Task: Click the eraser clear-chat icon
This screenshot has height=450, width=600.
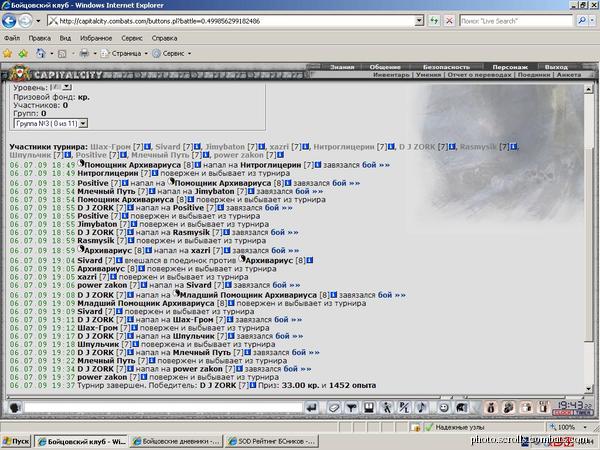Action: (334, 408)
